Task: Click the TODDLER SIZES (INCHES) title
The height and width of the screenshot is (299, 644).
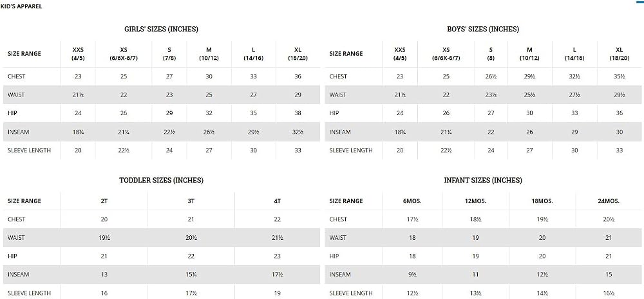Action: (161, 180)
